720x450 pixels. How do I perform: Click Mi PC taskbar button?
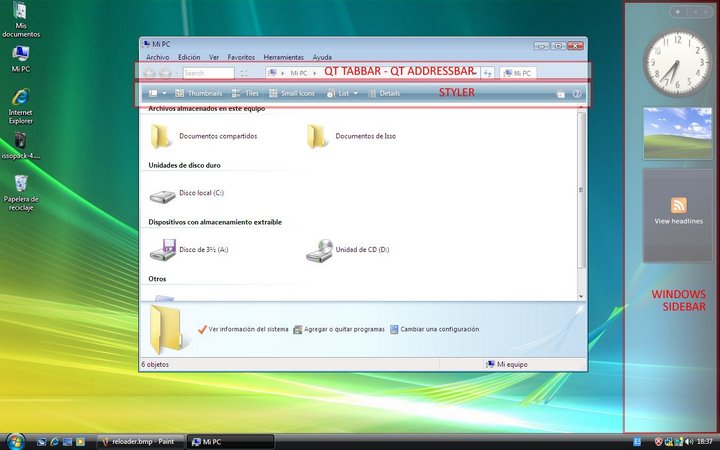click(x=231, y=442)
